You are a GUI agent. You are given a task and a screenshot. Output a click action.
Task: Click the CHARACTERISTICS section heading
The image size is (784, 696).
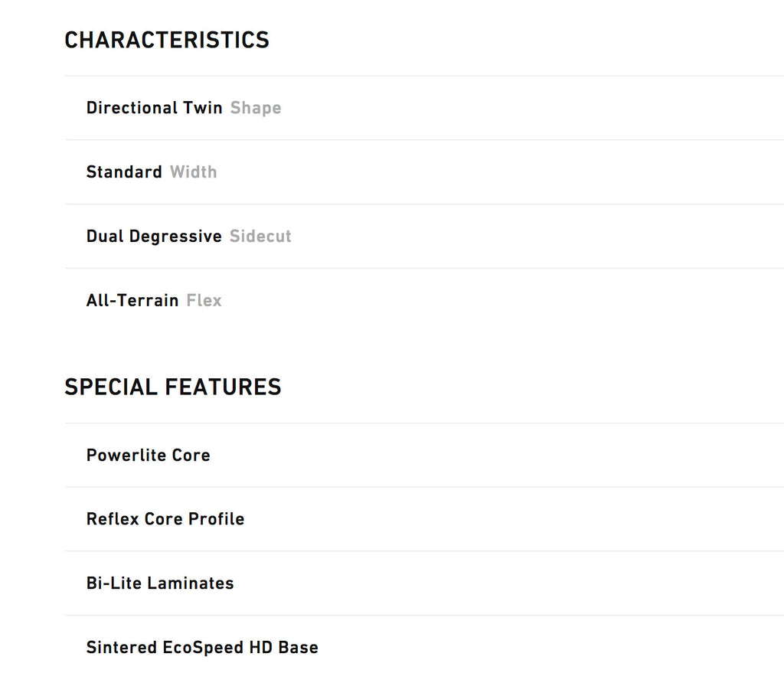[166, 40]
